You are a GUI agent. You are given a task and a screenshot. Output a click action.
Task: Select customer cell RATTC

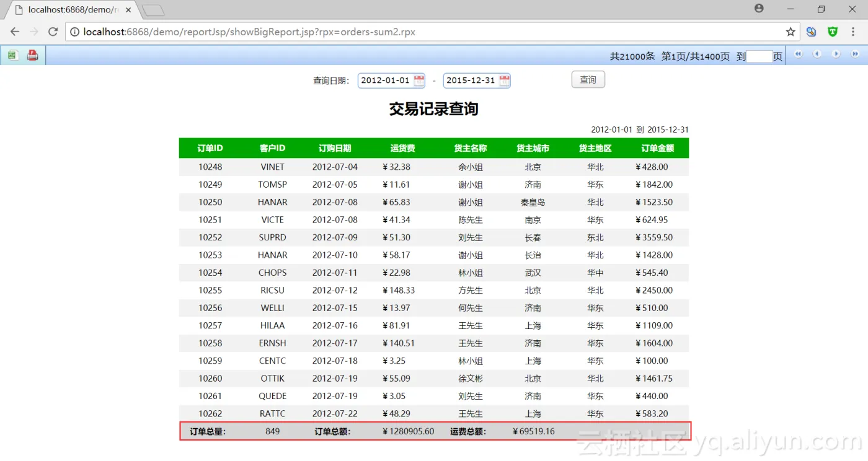(272, 414)
